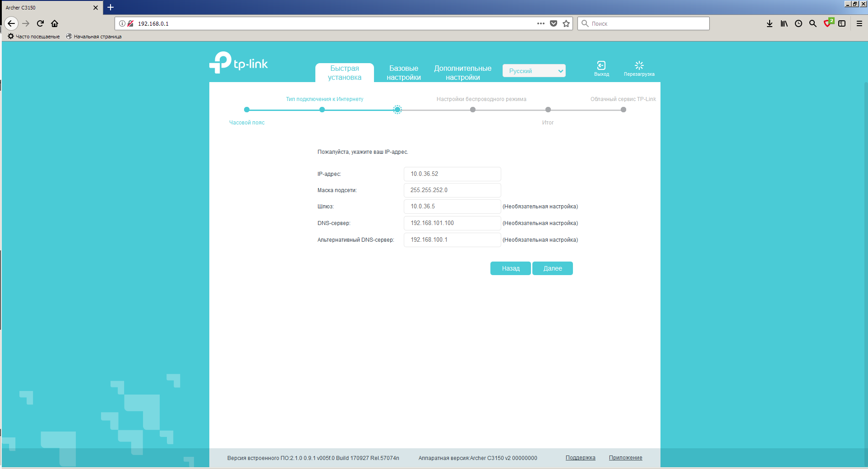
Task: Switch to the Базовые настройки tab
Action: (x=403, y=73)
